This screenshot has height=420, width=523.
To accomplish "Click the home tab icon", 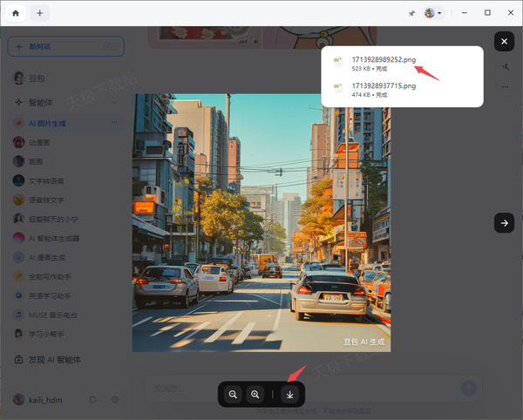I will (15, 13).
